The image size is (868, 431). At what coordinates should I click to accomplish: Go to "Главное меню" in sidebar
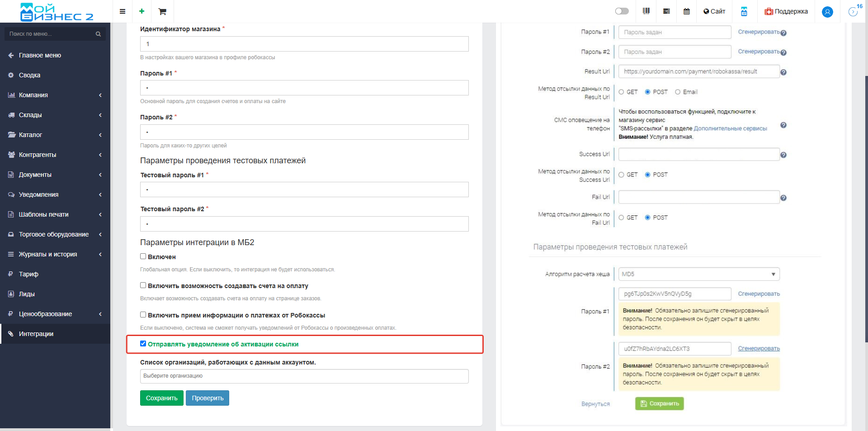40,55
